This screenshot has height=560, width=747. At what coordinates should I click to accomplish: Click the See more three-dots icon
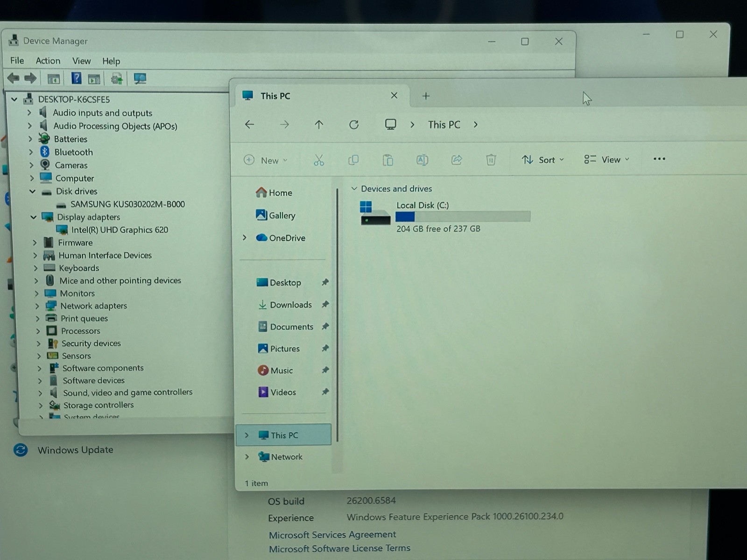(x=659, y=159)
